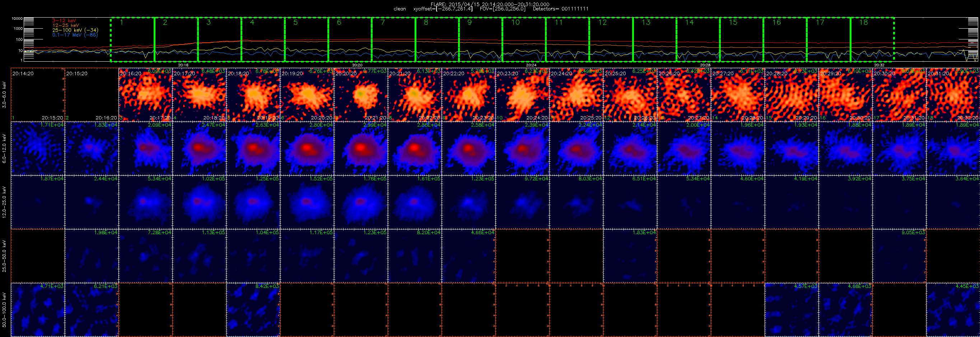Open the 50-100 keV image labeled 8.42E+03
Viewport: 980px width, 337px height.
pyautogui.click(x=253, y=310)
